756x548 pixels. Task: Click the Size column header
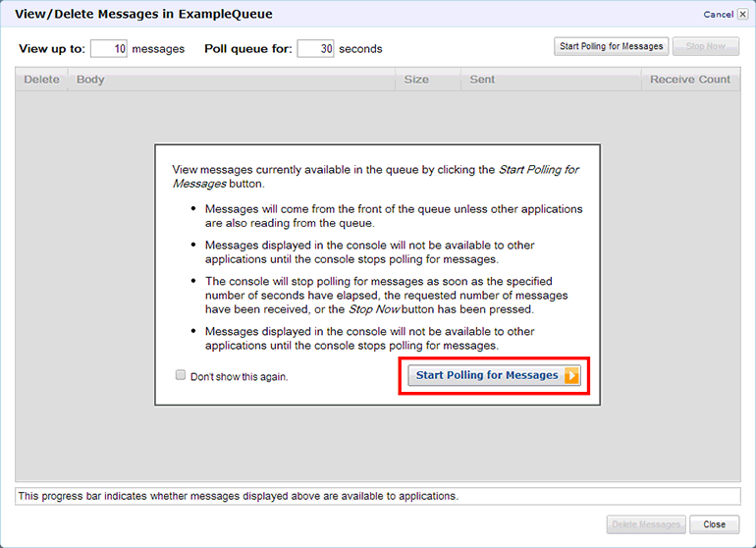click(416, 80)
